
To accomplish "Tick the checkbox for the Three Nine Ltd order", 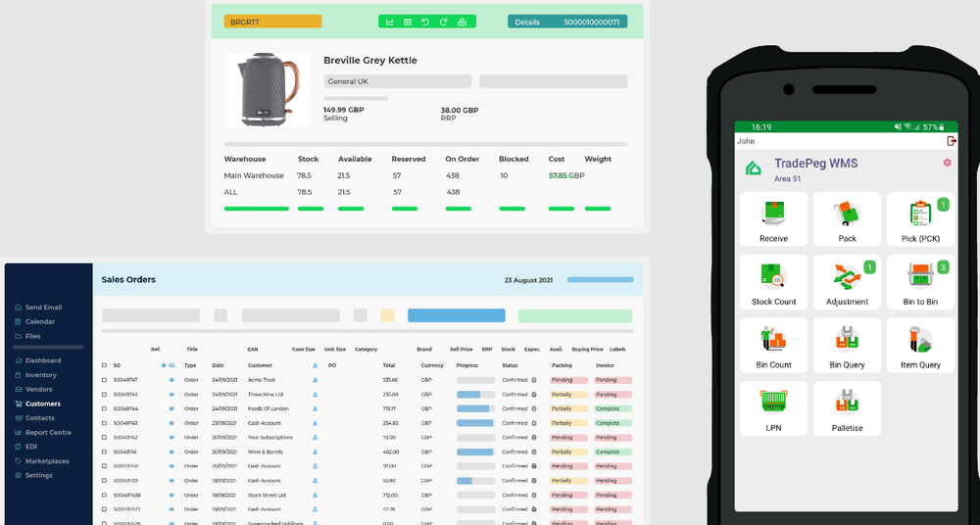I will pos(105,395).
